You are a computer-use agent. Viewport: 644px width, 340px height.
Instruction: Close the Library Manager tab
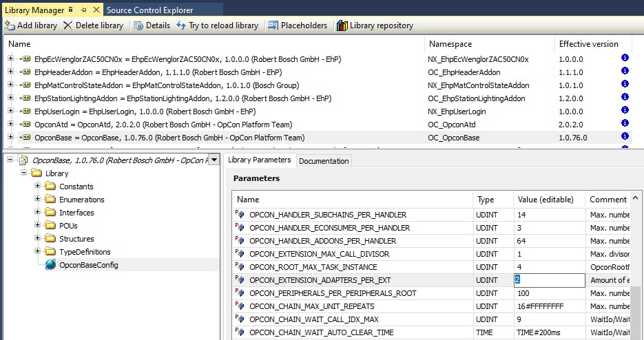[96, 10]
